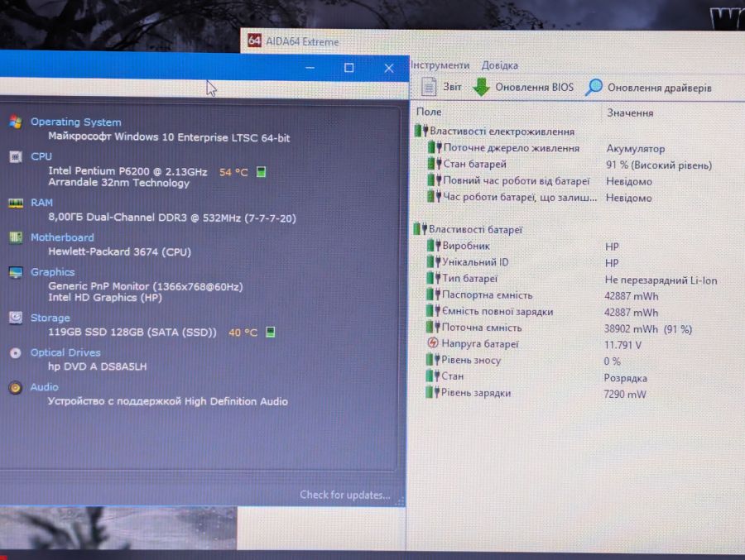This screenshot has height=560, width=745.
Task: Click the battery icon beside Паспортна ємність
Action: [433, 294]
